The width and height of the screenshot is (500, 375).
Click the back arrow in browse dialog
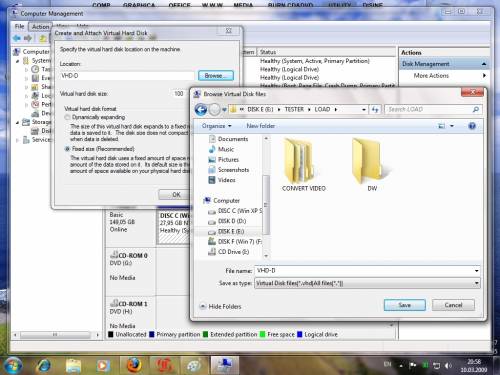[x=201, y=110]
